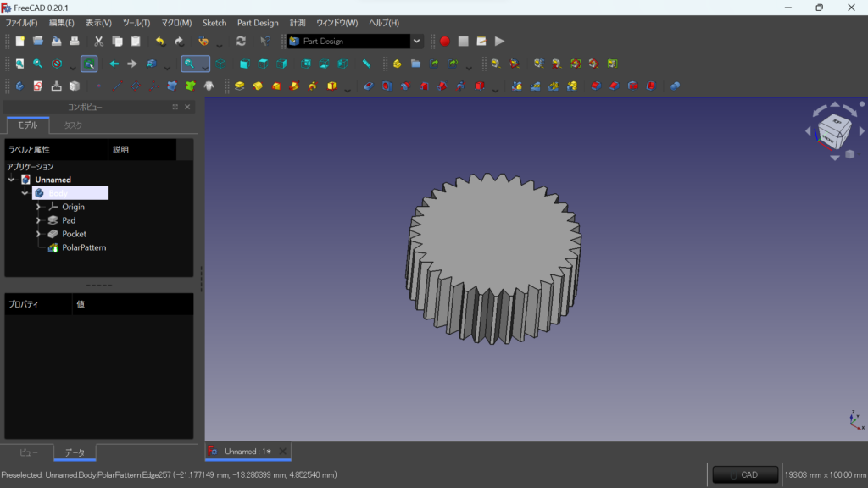Open the 表示(V) menu
This screenshot has height=488, width=868.
point(98,23)
